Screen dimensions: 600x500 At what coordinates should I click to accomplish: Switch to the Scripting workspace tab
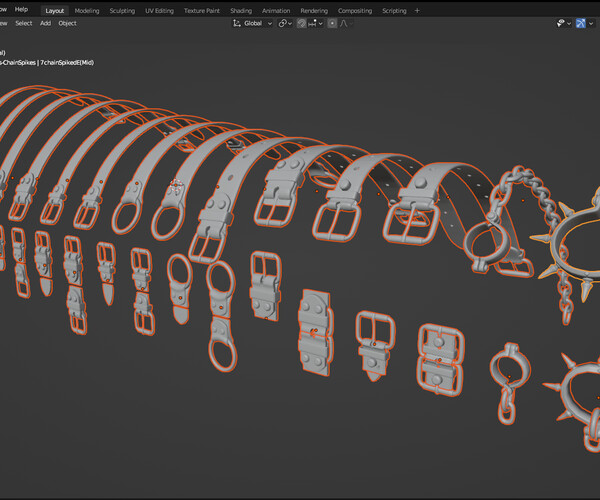click(x=394, y=11)
